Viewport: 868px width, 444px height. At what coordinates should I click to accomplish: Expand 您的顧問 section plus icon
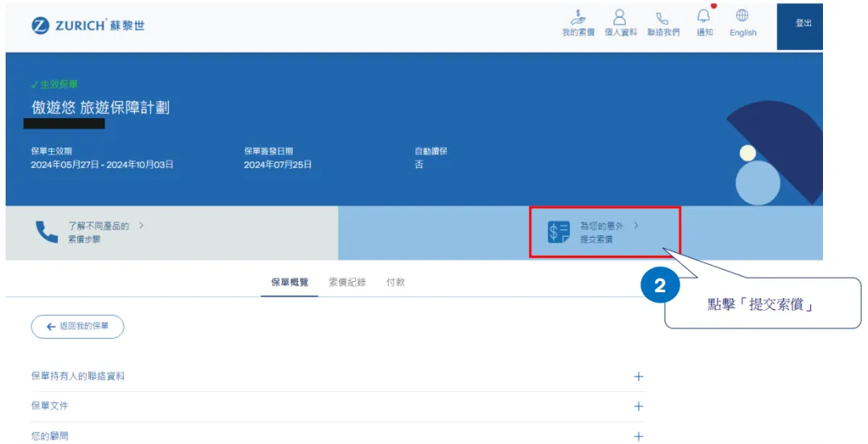point(638,436)
